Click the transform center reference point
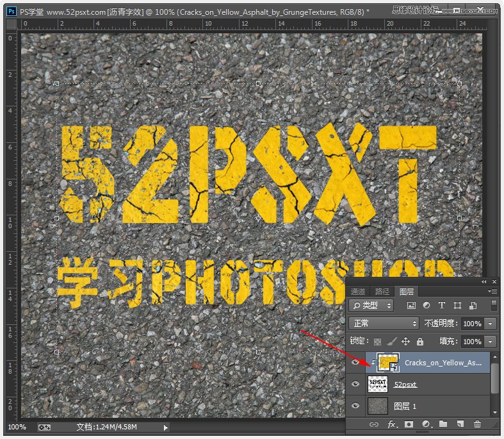 (x=258, y=219)
